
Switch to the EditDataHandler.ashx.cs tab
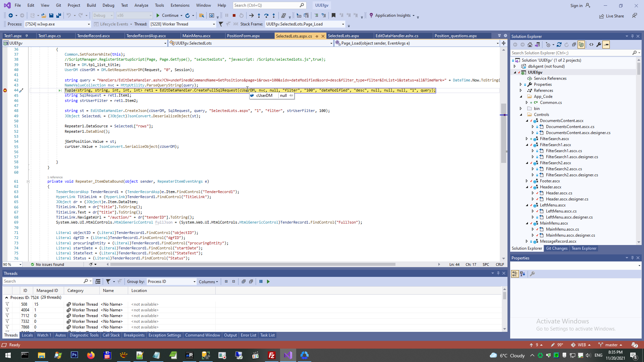[396, 36]
